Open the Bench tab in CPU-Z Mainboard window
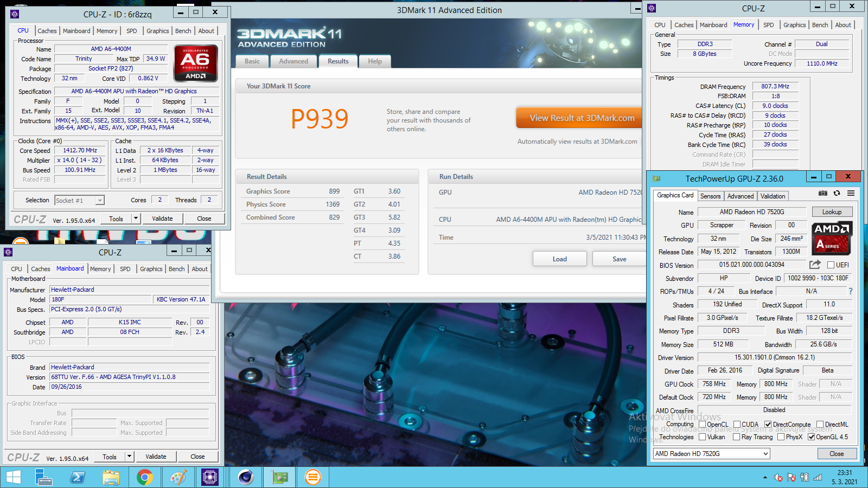 pos(177,269)
